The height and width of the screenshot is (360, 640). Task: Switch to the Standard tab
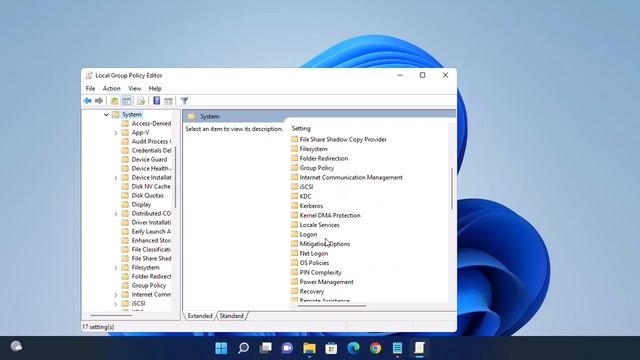click(x=231, y=316)
